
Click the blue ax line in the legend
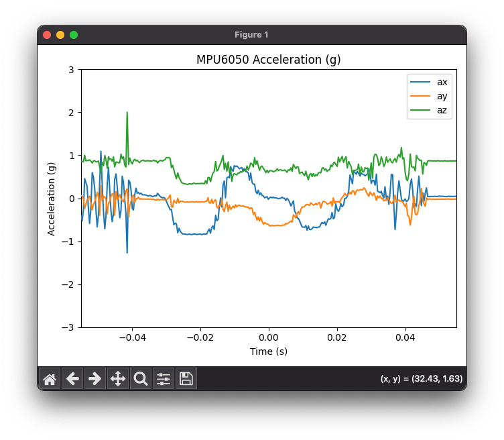pyautogui.click(x=420, y=82)
